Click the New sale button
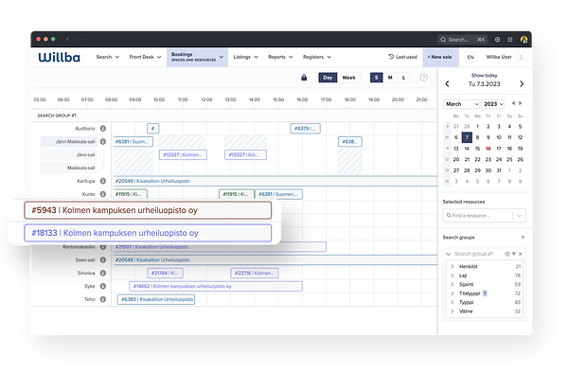 (440, 57)
